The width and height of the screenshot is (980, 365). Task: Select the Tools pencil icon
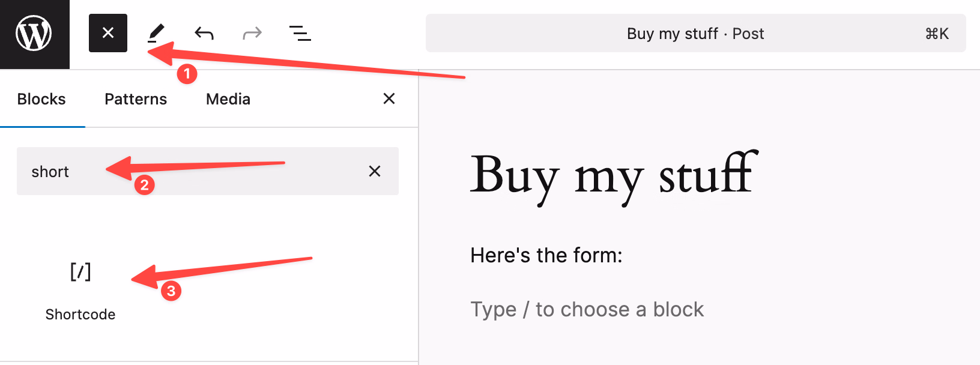tap(156, 33)
